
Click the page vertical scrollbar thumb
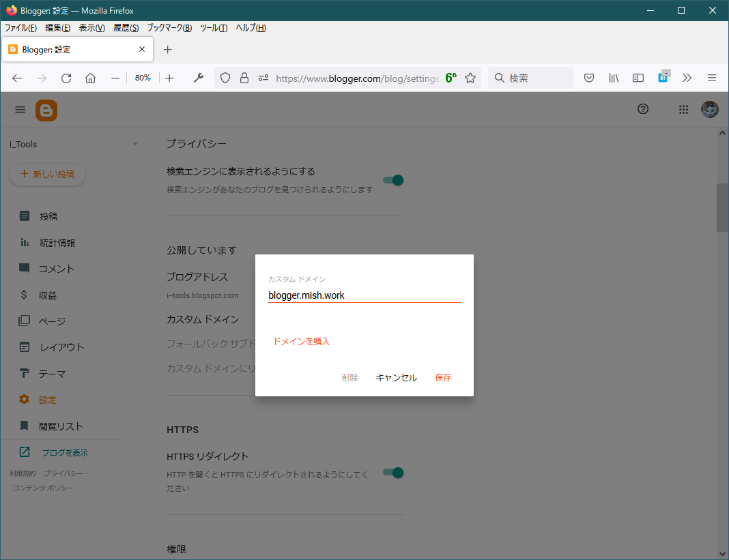pyautogui.click(x=722, y=208)
